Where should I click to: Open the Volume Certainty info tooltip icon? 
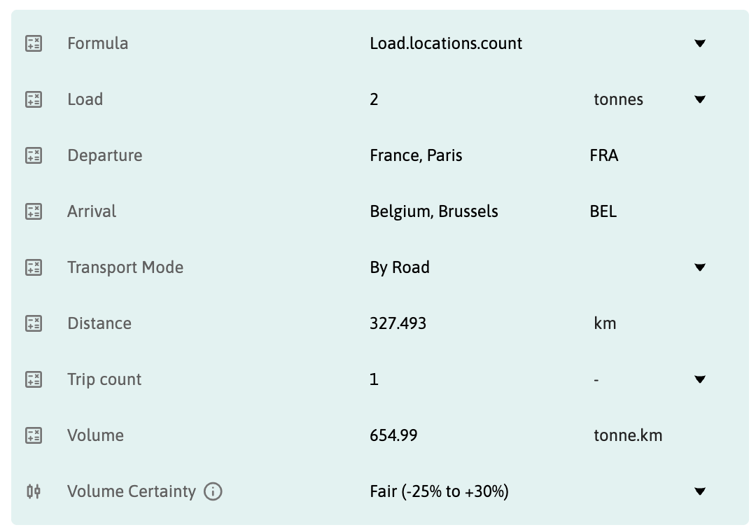213,491
